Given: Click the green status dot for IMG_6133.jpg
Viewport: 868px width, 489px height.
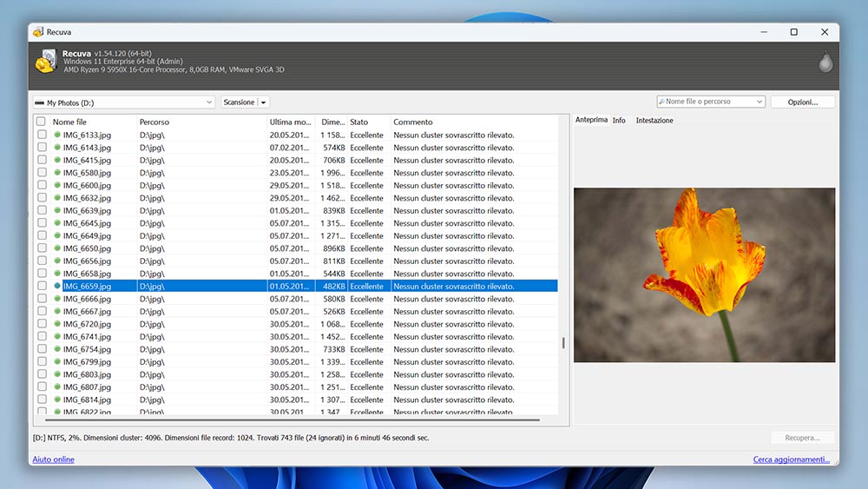Looking at the screenshot, I should (x=57, y=135).
